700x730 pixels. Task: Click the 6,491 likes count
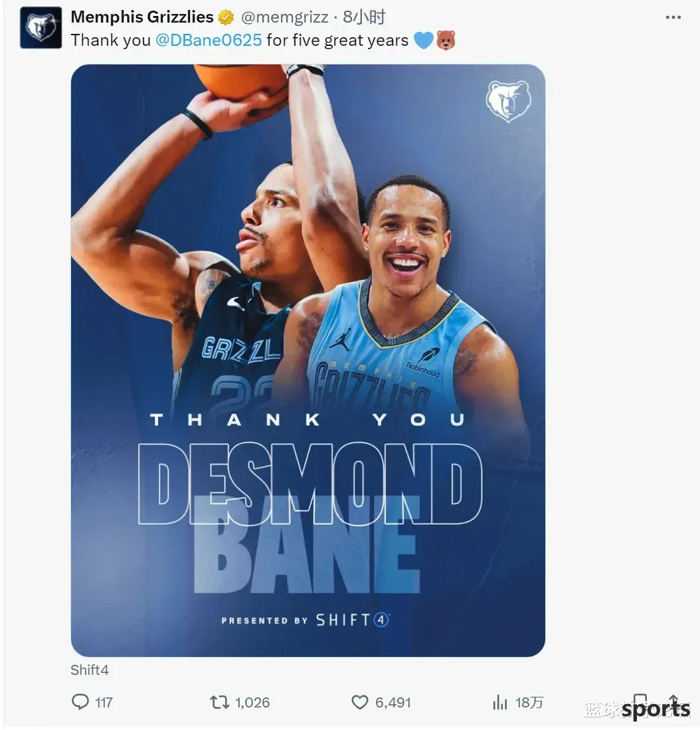click(393, 703)
